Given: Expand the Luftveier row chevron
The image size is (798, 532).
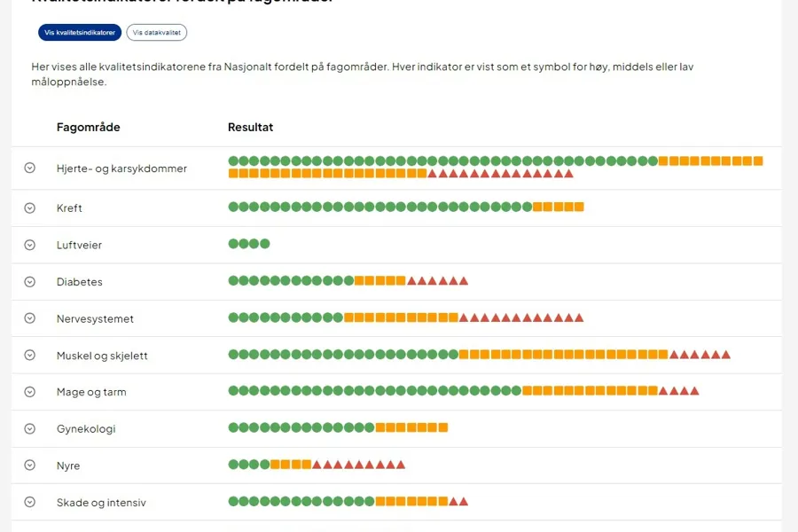Looking at the screenshot, I should (29, 245).
